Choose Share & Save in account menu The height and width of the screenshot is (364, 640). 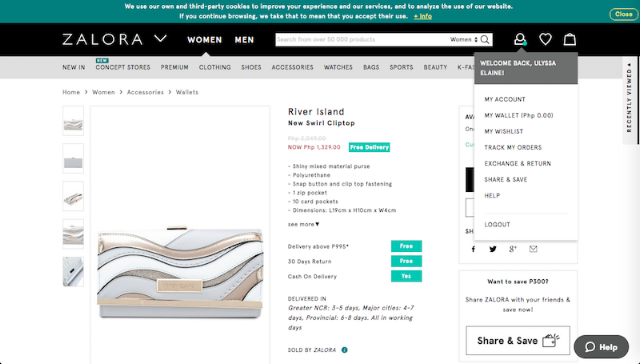click(506, 180)
